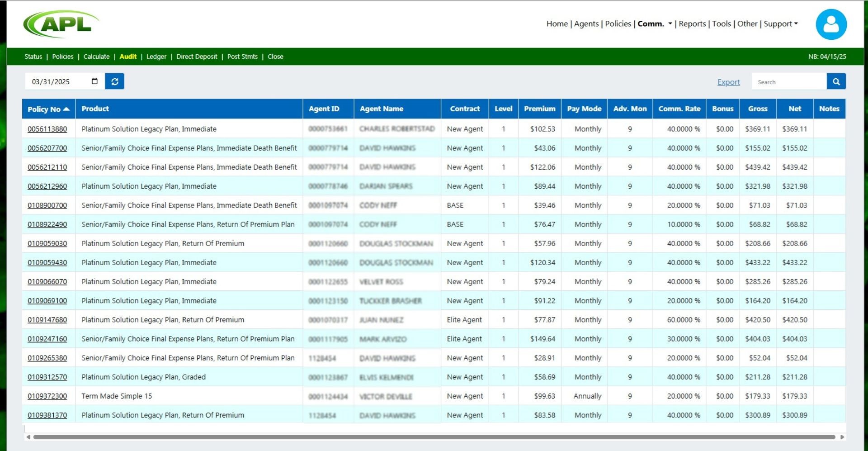Open the Reports menu
Screen dimensions: 868x451
[x=692, y=24]
